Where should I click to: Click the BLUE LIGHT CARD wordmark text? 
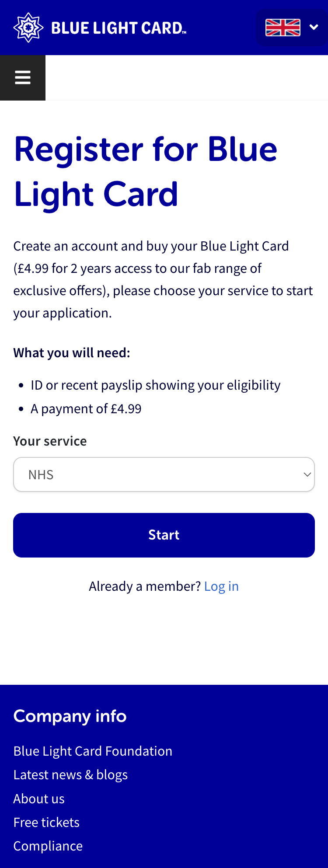119,28
